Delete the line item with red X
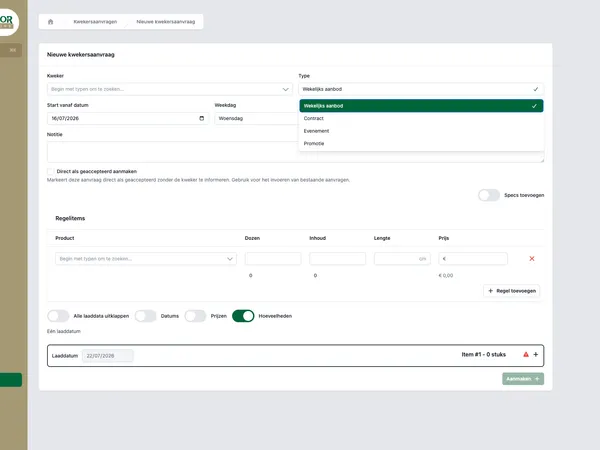Viewport: 600px width, 450px height. click(x=532, y=259)
